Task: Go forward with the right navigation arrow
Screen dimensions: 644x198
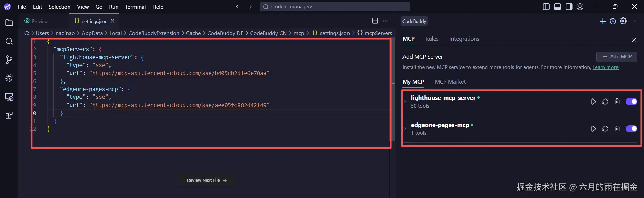Action: click(250, 7)
